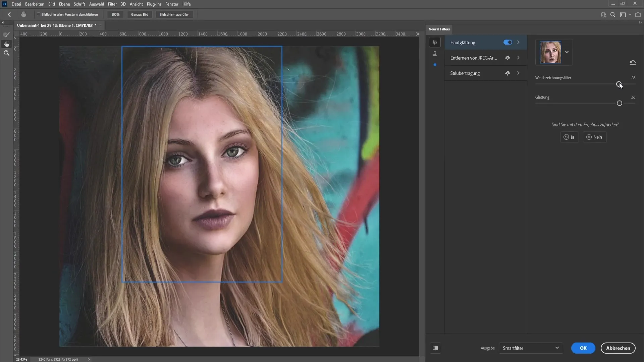Click the OK button
The height and width of the screenshot is (362, 644).
coord(583,348)
